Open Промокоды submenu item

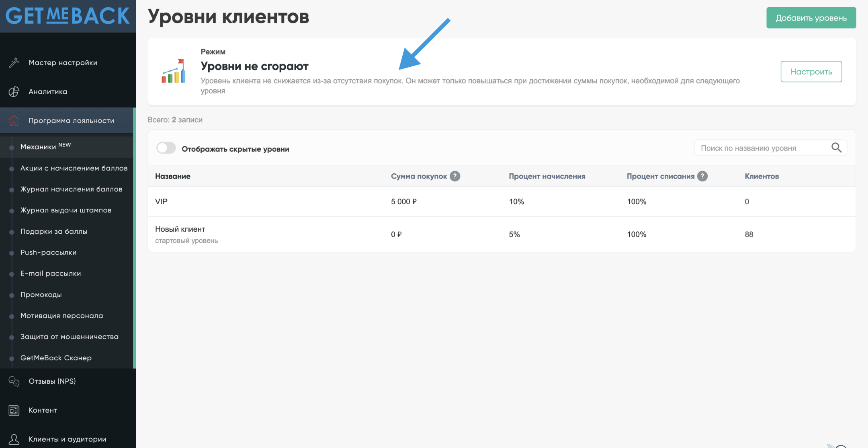coord(41,295)
